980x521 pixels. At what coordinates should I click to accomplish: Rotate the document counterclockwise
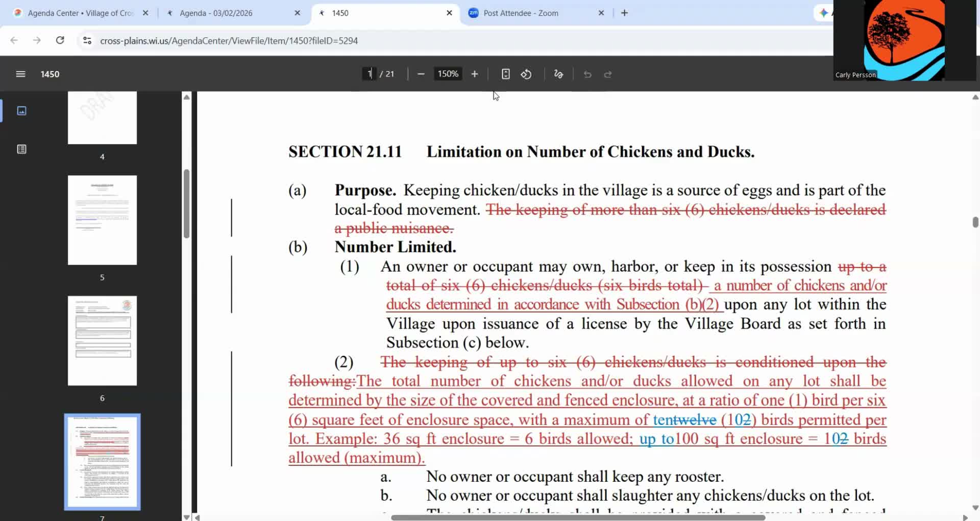pyautogui.click(x=526, y=74)
